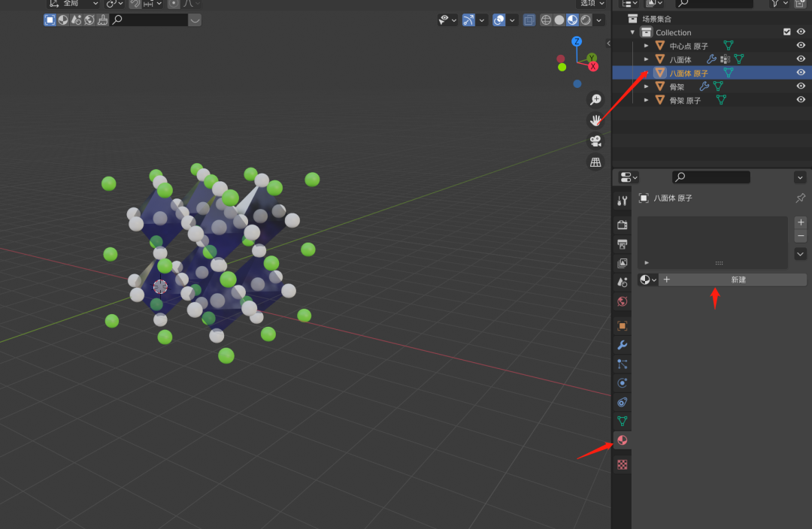The height and width of the screenshot is (529, 812).
Task: Open the gizmo options dropdown
Action: pyautogui.click(x=482, y=20)
